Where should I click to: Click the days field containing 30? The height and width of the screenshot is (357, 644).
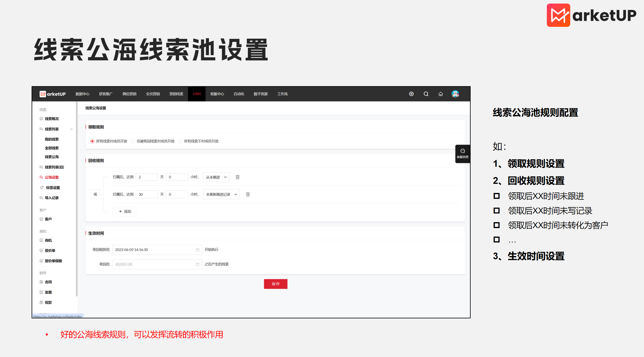tap(147, 194)
